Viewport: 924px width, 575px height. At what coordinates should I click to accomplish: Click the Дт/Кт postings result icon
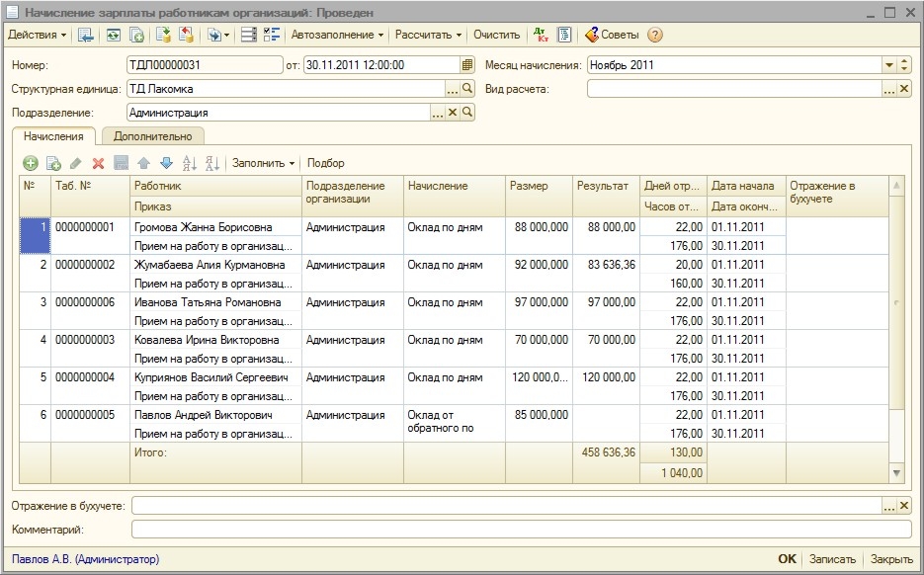(x=541, y=35)
